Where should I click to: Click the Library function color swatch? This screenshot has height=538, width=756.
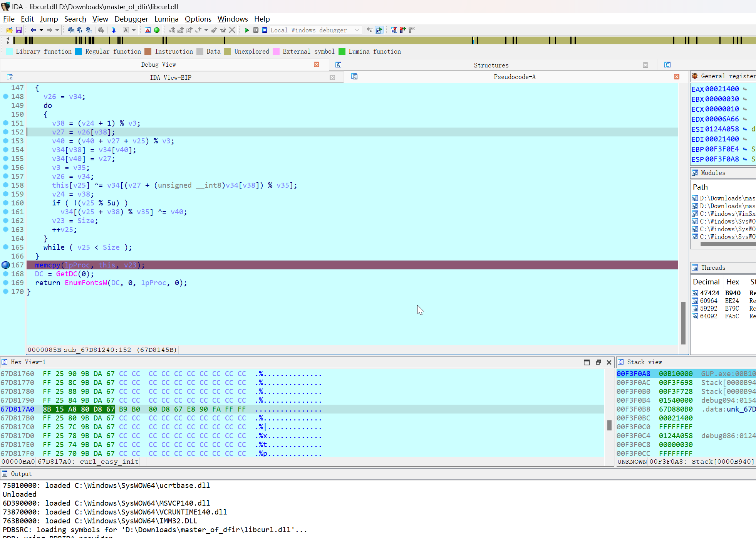[x=10, y=51]
